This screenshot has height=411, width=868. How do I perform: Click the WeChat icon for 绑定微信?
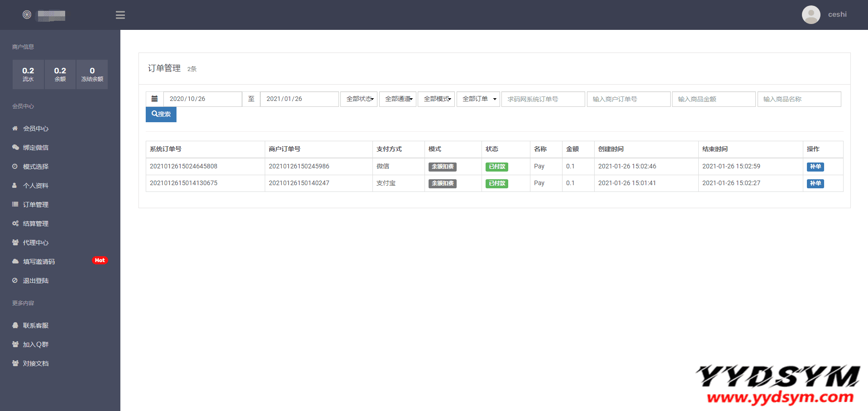click(x=15, y=148)
